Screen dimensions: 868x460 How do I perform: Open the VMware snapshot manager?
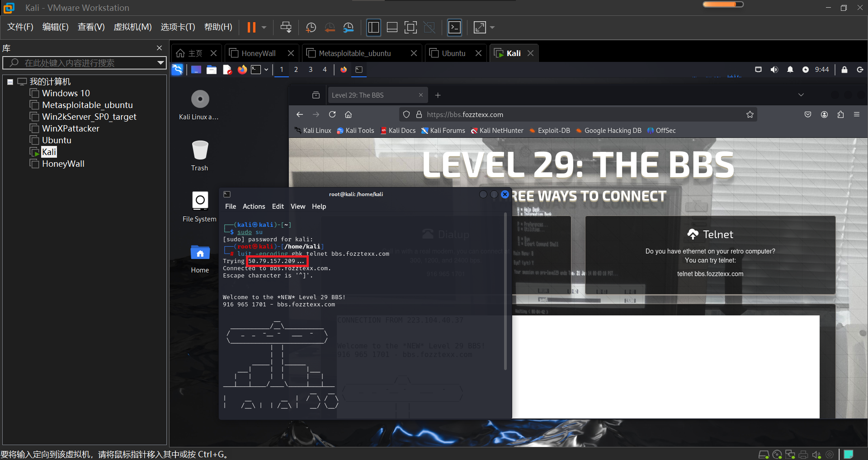(348, 28)
